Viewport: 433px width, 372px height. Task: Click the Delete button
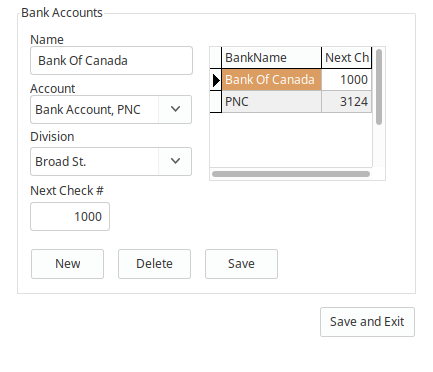(154, 264)
